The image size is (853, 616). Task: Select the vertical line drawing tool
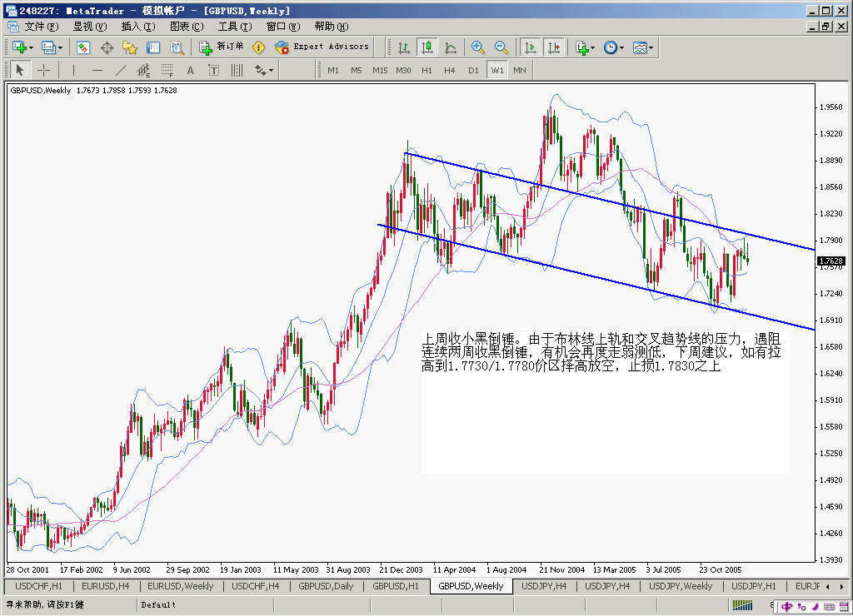click(73, 70)
